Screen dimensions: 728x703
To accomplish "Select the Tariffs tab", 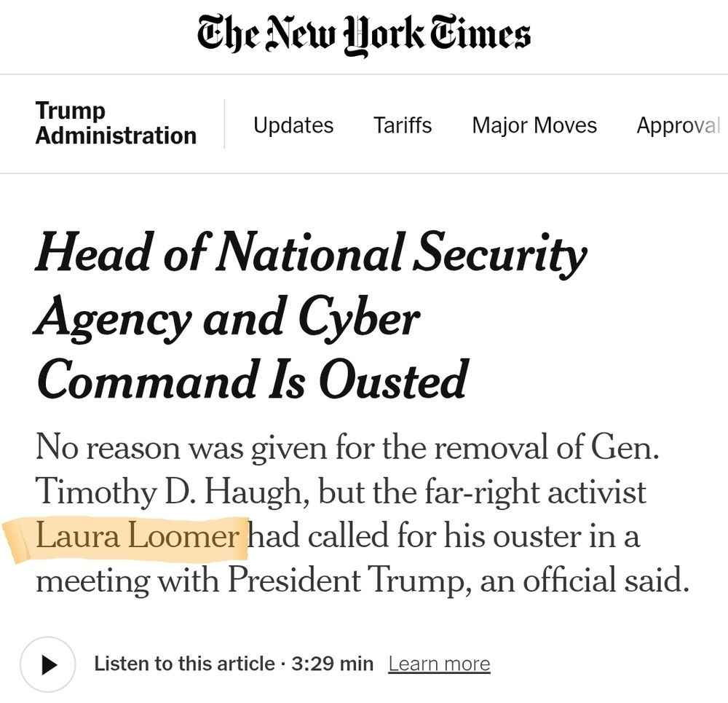I will (x=403, y=125).
